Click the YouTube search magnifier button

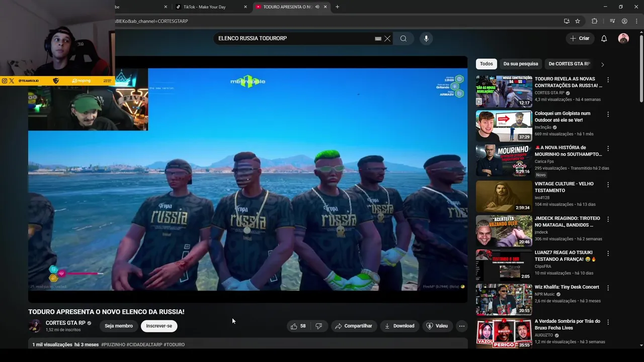tap(404, 39)
